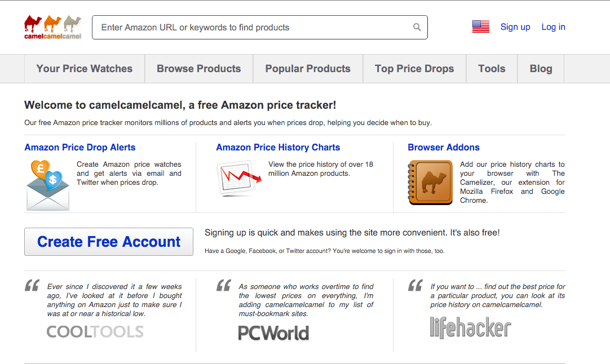The image size is (610, 364).
Task: Click the Create Free Account button
Action: pos(108,241)
